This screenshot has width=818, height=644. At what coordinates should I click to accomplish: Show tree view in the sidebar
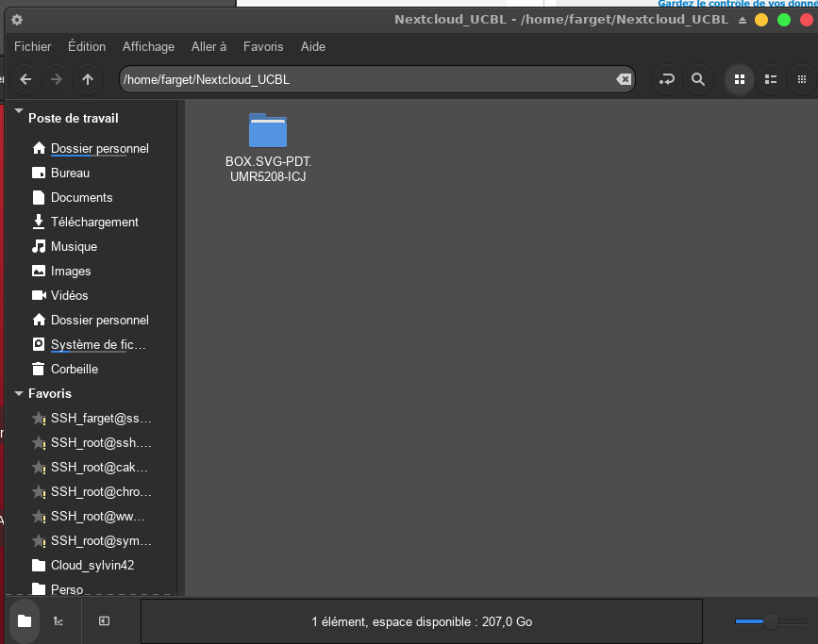click(58, 621)
